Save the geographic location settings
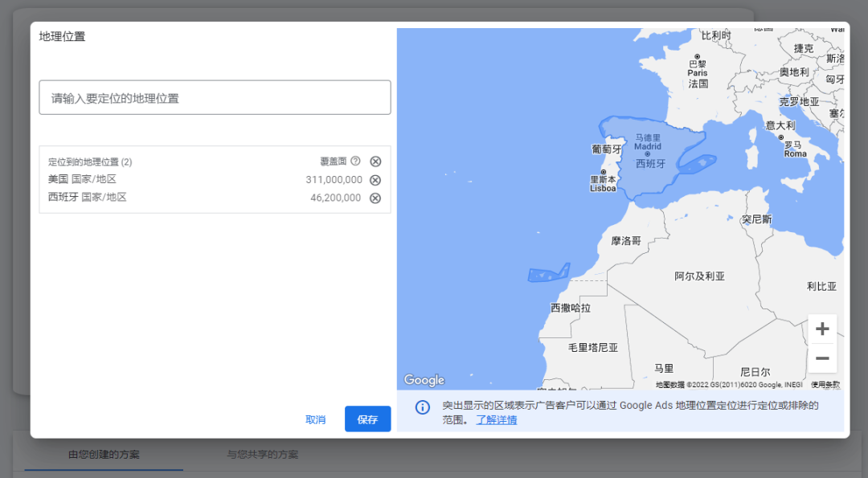The width and height of the screenshot is (868, 478). coord(367,419)
